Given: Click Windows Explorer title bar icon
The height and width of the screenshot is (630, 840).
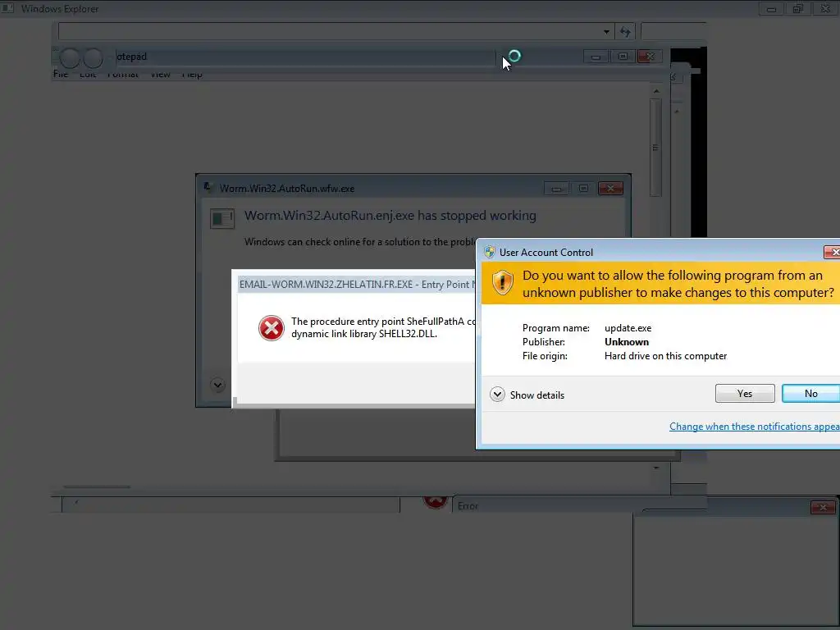Looking at the screenshot, I should (7, 8).
